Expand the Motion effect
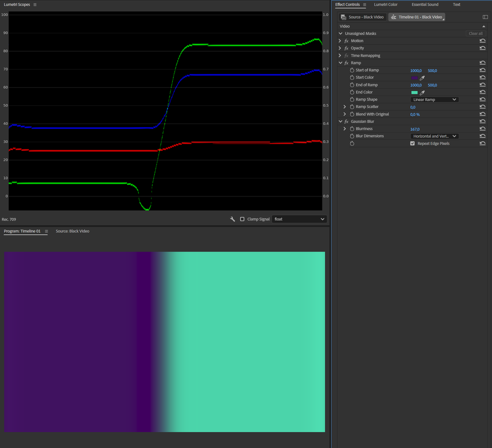492x448 pixels. (340, 41)
